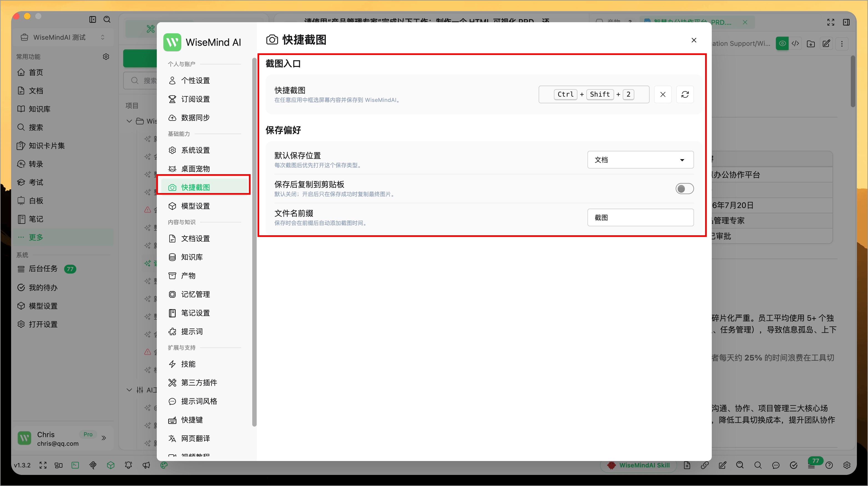Open 知识卡片集 in main sidebar
Viewport: 868px width, 486px height.
coord(63,146)
